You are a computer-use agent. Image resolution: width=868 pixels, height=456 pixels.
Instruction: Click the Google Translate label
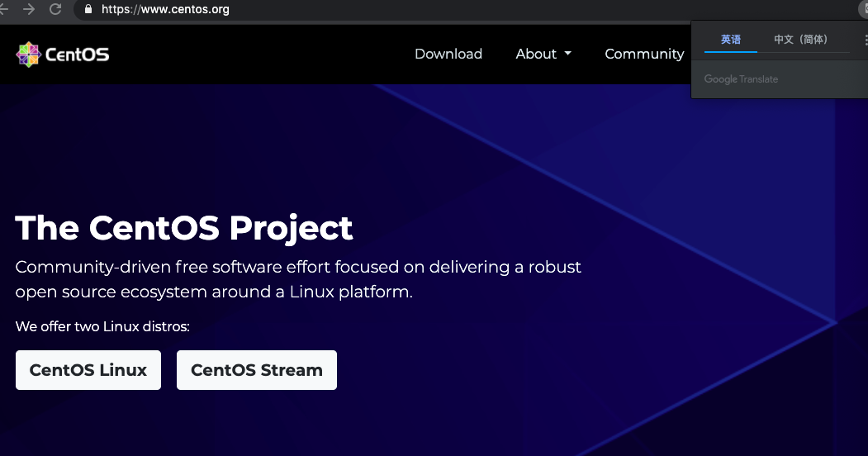[x=741, y=79]
